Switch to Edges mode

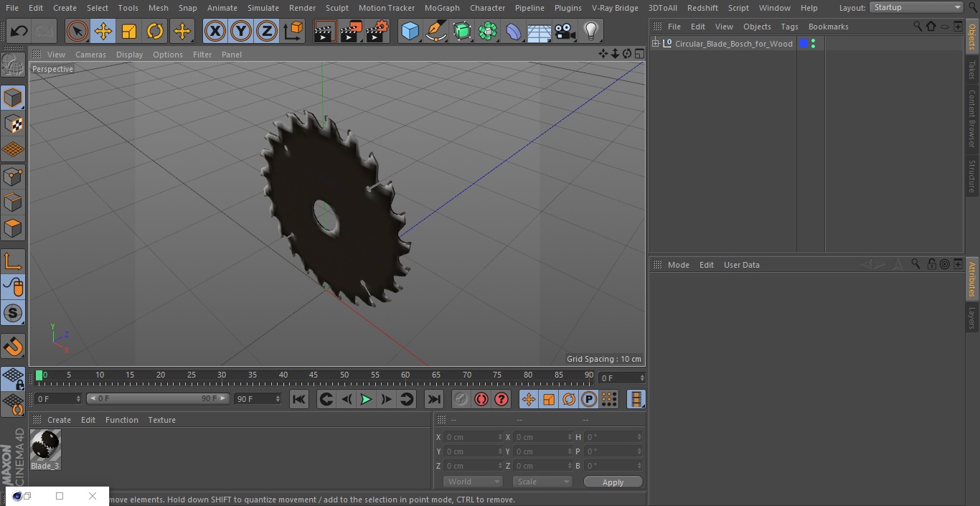13,202
